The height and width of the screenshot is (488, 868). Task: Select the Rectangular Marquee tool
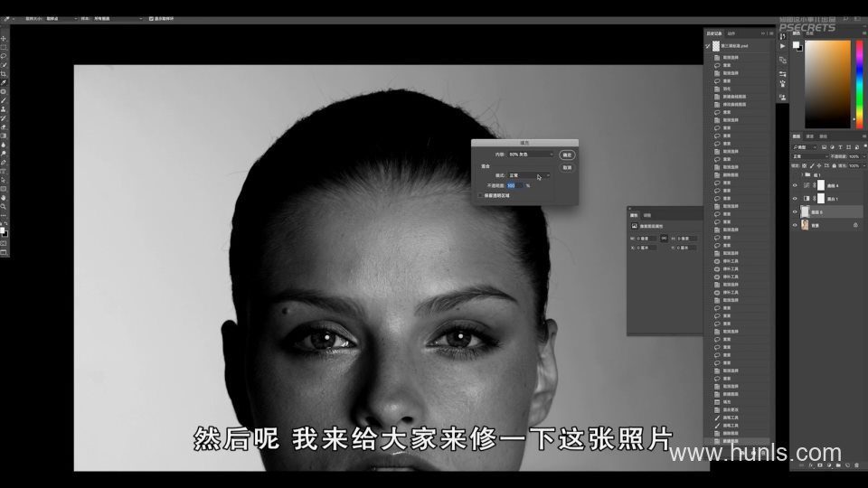click(x=4, y=48)
